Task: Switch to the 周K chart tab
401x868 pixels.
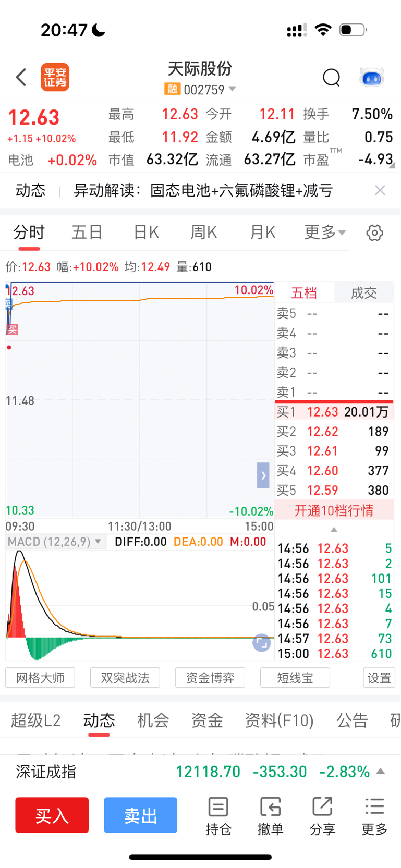Action: click(204, 233)
